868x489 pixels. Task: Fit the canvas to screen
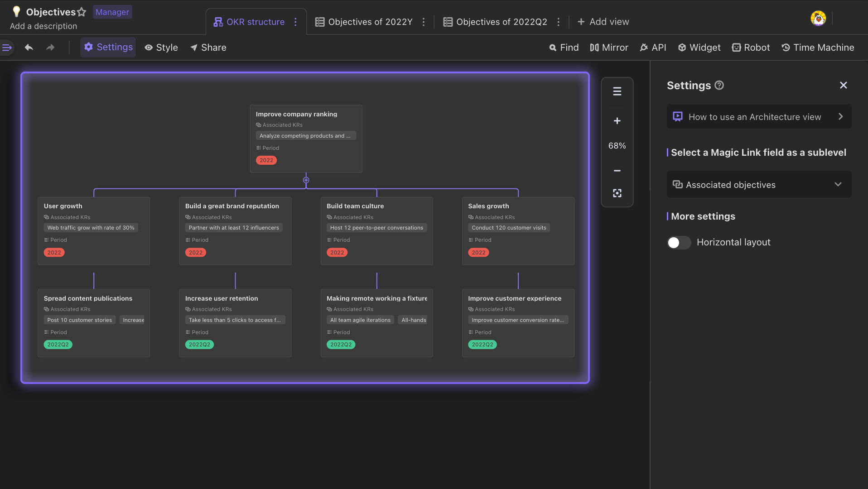617,193
